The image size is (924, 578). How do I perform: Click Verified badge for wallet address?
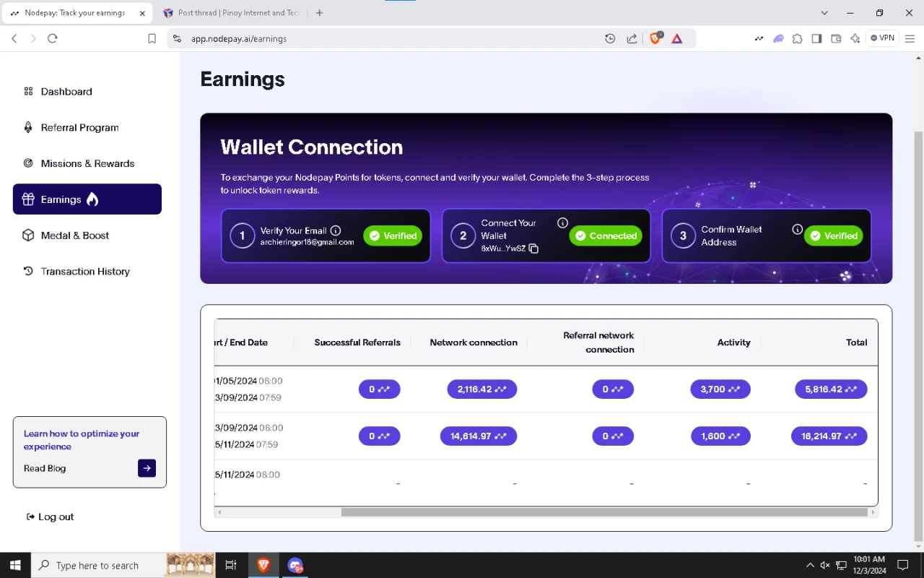coord(833,236)
